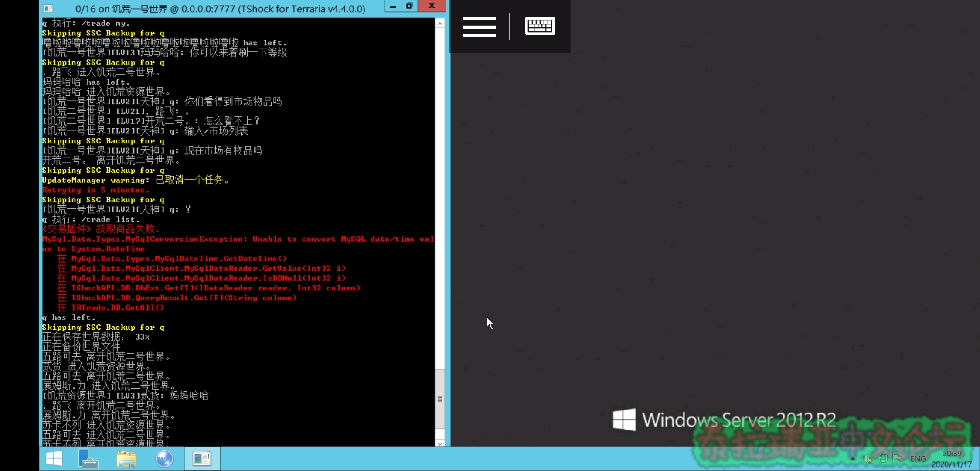Click the '/trade my.' command line

point(86,23)
